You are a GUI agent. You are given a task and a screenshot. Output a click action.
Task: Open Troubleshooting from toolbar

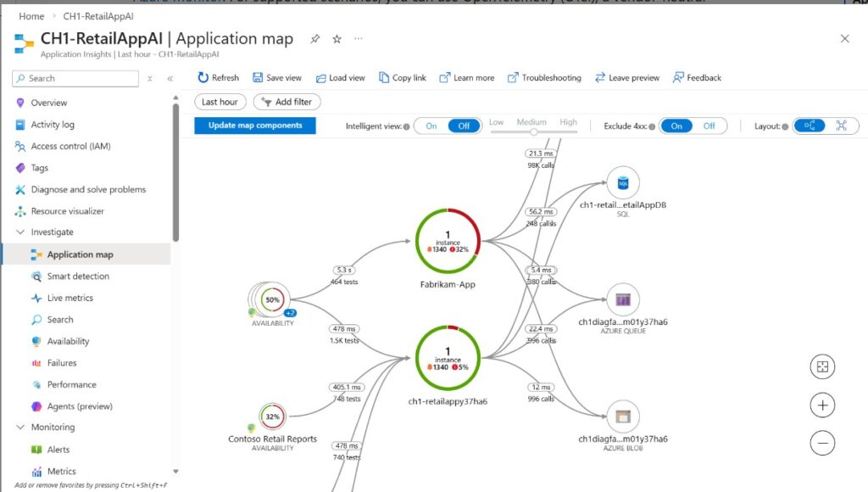[x=544, y=77]
